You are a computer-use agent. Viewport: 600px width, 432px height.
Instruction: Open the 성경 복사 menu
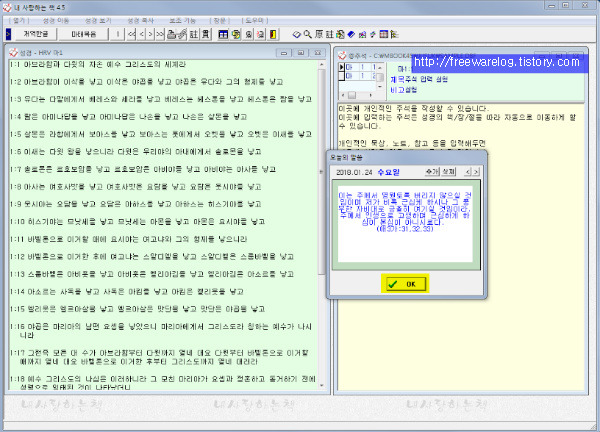tap(140, 20)
